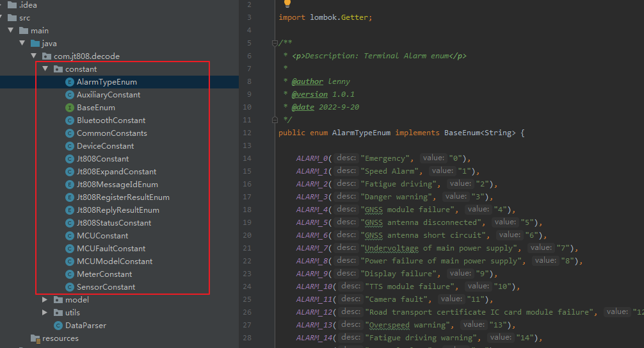Open Jt808RegisterResultEnum from the tree
Image resolution: width=644 pixels, height=348 pixels.
[123, 197]
